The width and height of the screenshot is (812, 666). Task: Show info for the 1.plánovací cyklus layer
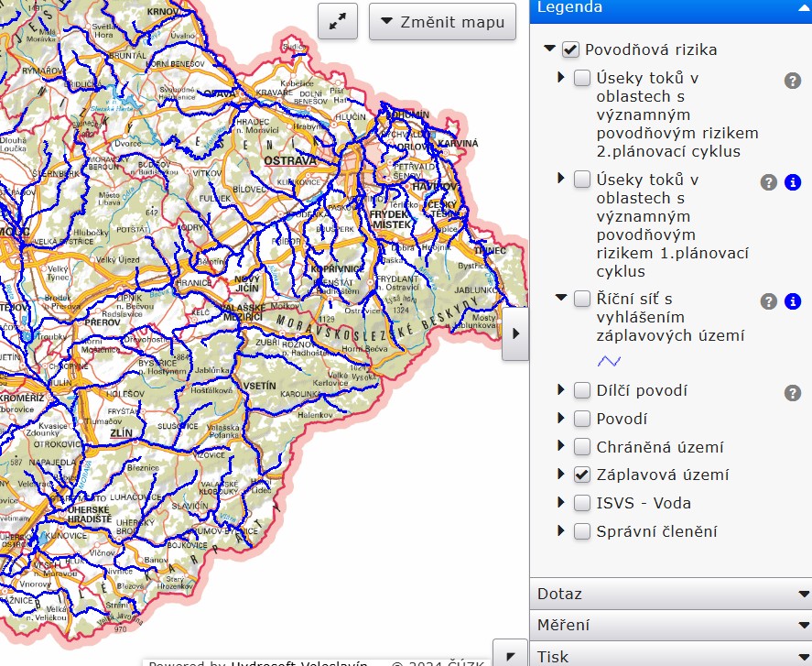(793, 182)
